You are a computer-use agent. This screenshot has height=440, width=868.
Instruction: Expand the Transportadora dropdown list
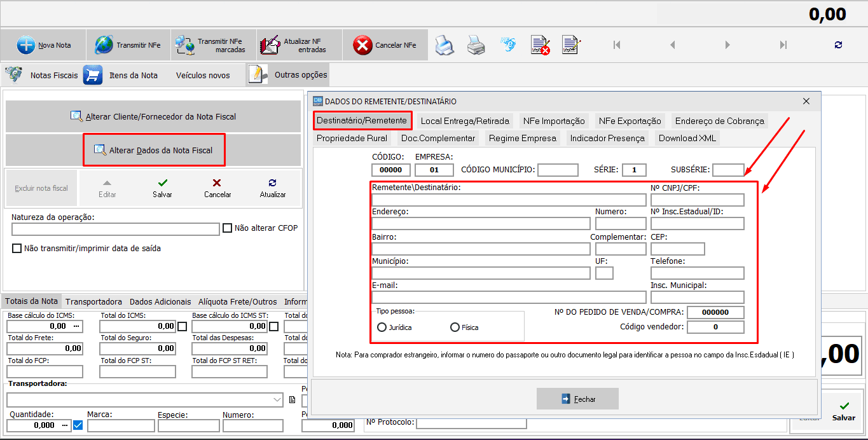pos(277,400)
